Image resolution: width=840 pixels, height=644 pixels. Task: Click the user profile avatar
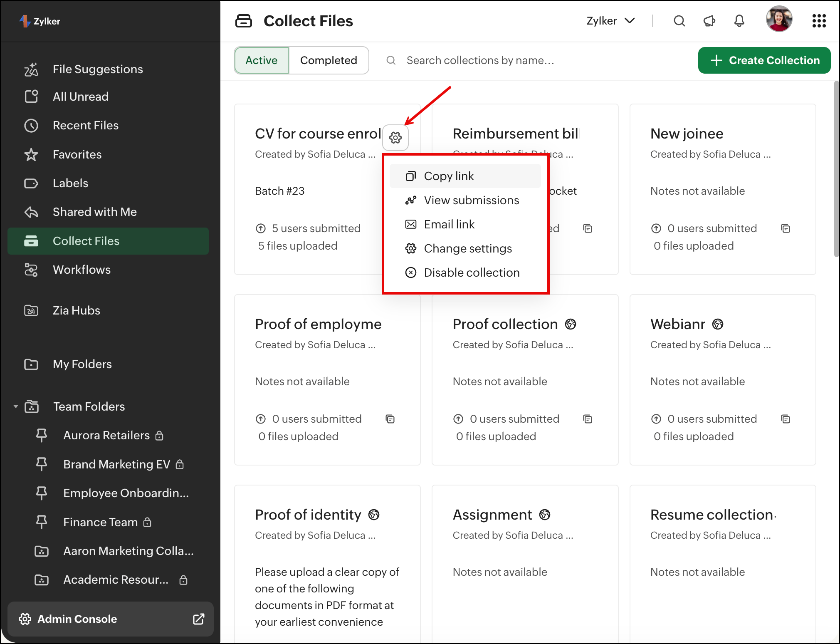[x=778, y=20]
